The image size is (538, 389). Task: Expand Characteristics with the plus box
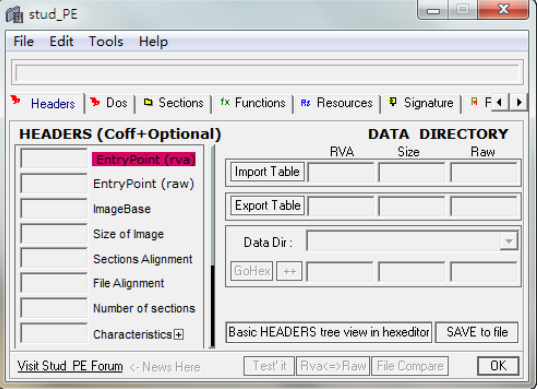click(x=178, y=334)
